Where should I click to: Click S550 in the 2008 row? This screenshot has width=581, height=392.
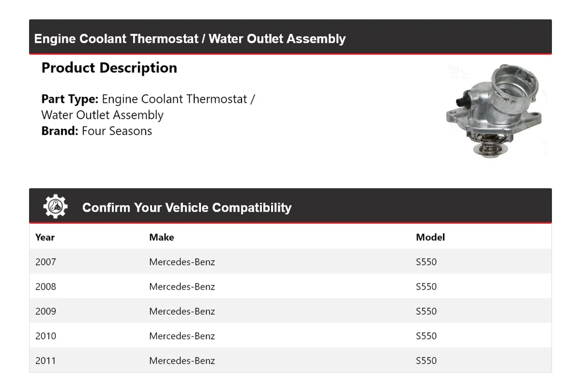click(x=426, y=287)
